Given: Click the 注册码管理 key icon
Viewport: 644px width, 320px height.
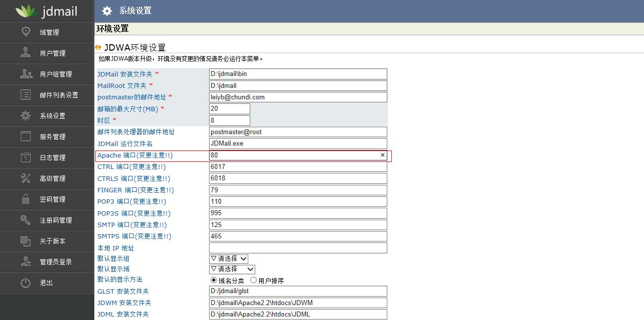Looking at the screenshot, I should pyautogui.click(x=26, y=220).
